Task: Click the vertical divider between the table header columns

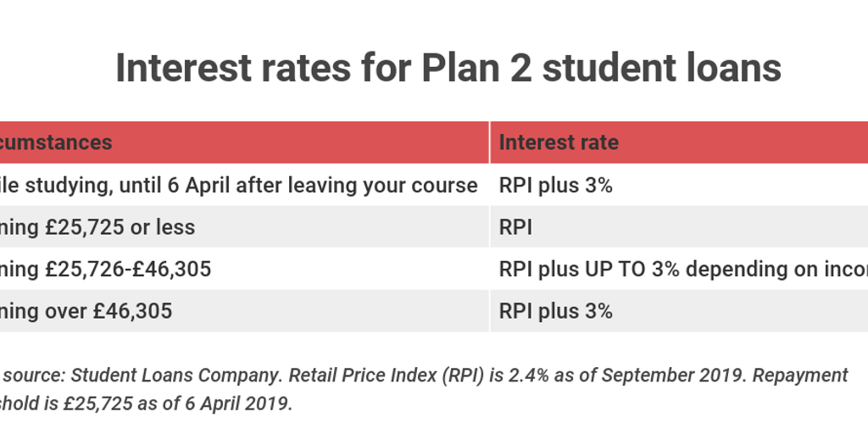Action: point(489,142)
